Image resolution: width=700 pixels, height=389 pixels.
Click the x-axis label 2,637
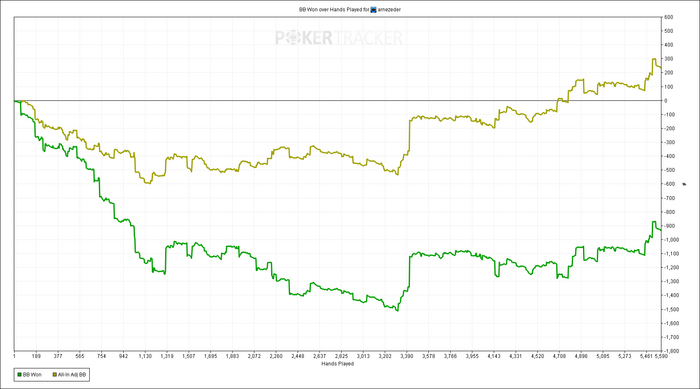click(320, 356)
